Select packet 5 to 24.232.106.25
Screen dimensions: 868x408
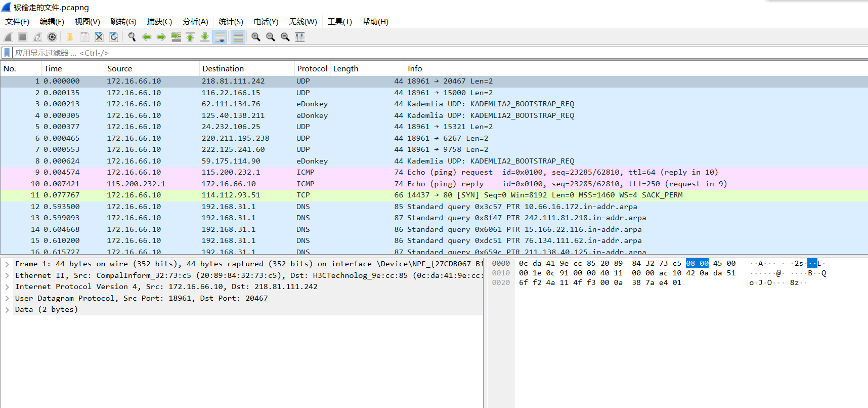(x=434, y=127)
